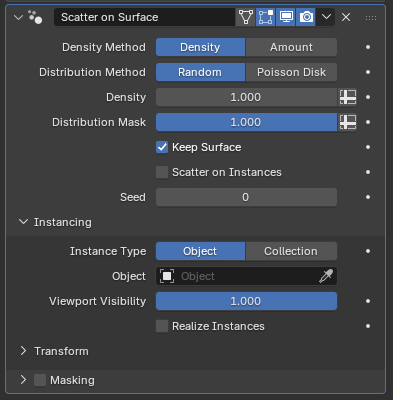Click animate dot beside Distribution Mask

point(368,122)
